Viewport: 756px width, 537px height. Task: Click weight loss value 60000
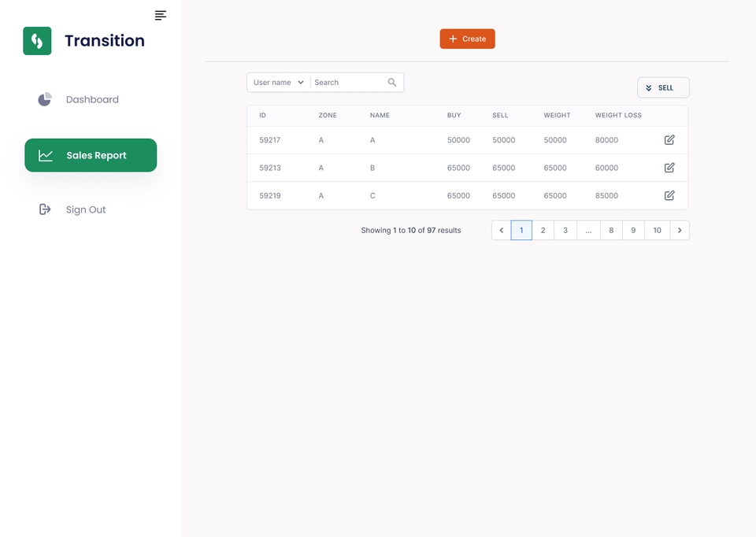click(606, 168)
